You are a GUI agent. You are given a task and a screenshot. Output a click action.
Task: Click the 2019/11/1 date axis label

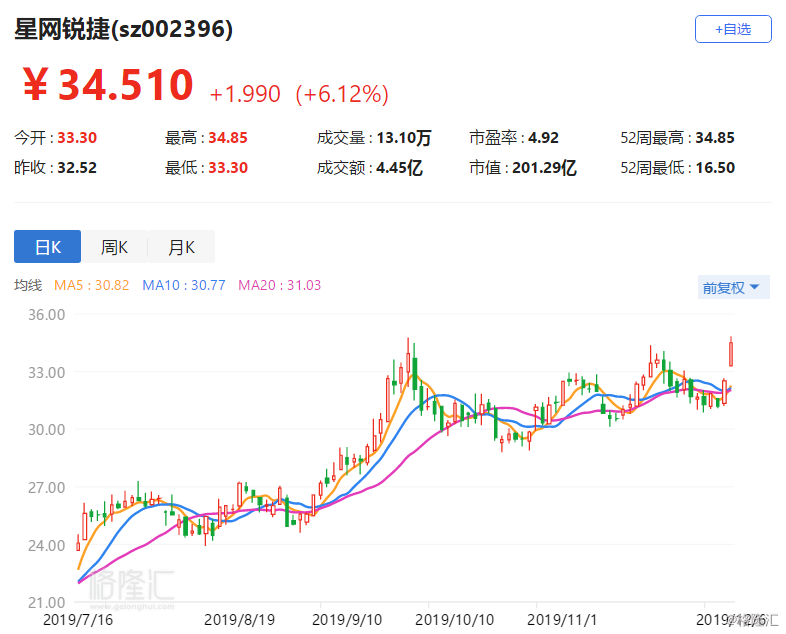pos(562,620)
